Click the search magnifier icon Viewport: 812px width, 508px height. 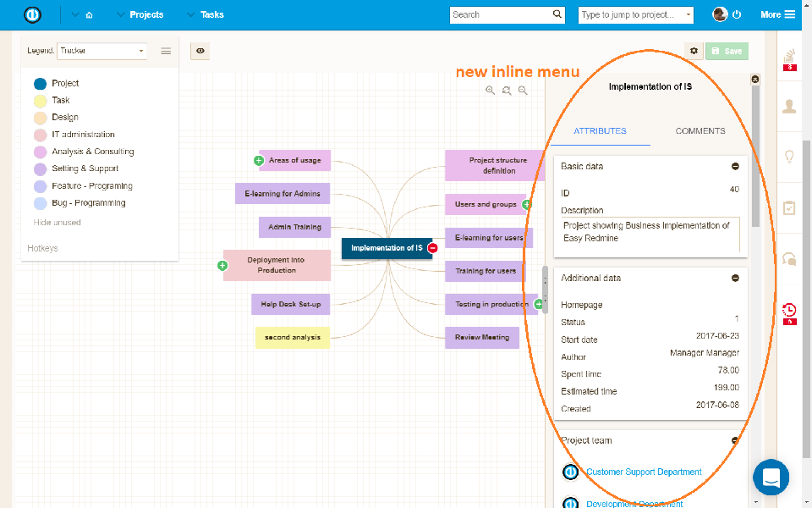click(x=557, y=14)
